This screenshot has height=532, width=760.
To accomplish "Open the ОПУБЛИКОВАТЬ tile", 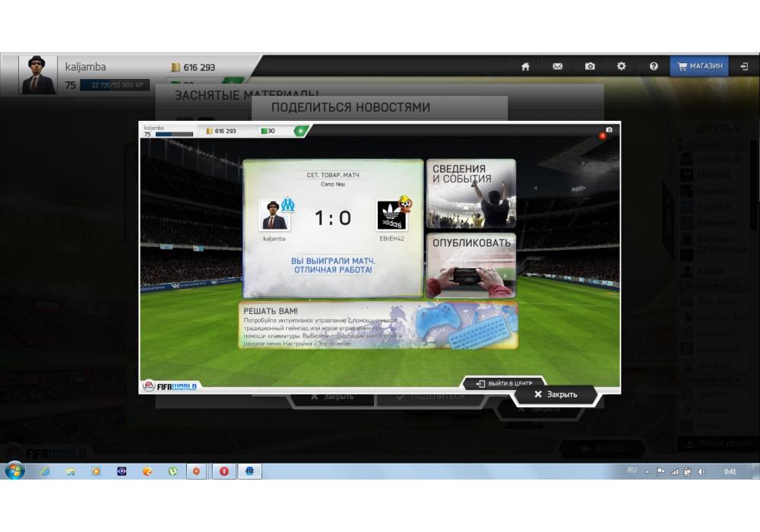I will (471, 265).
